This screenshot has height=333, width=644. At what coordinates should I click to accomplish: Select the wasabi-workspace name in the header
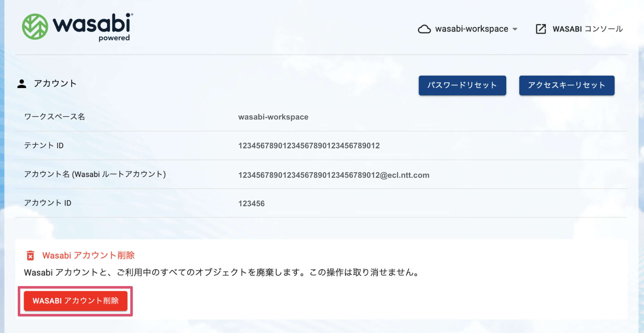point(472,29)
